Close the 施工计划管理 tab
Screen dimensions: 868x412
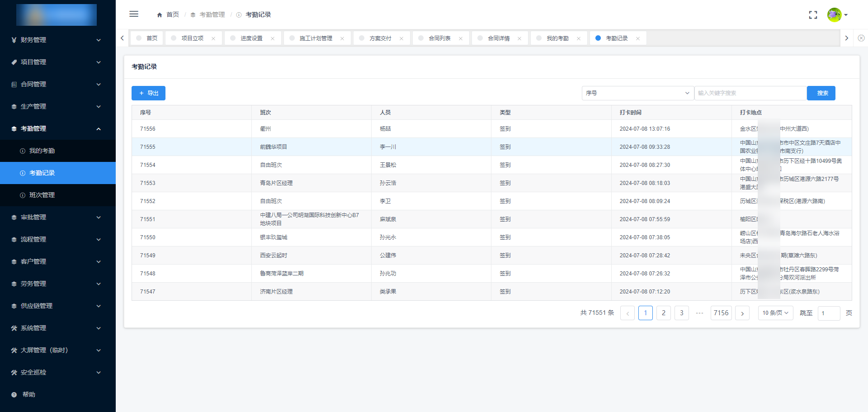point(342,38)
